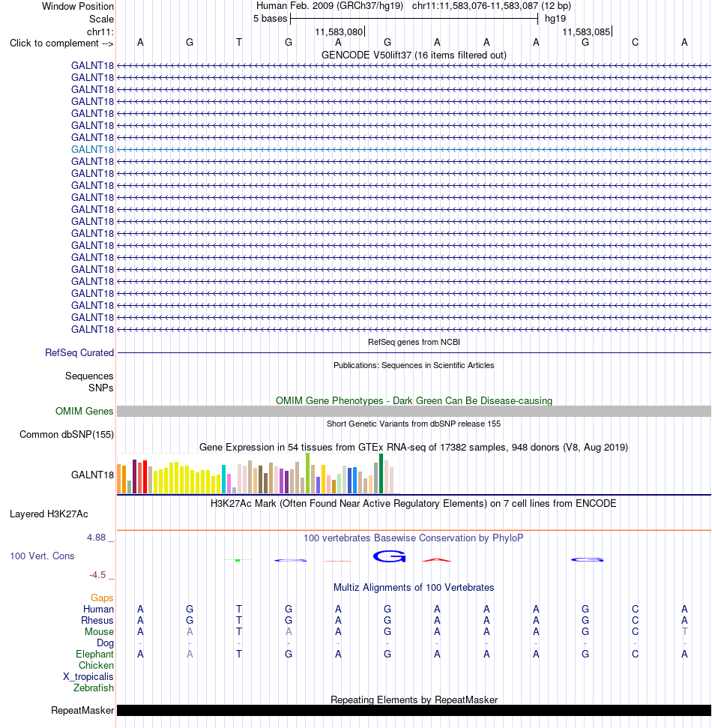Open the Common dbSNP(155) track label
This screenshot has height=728, width=712.
pos(67,435)
